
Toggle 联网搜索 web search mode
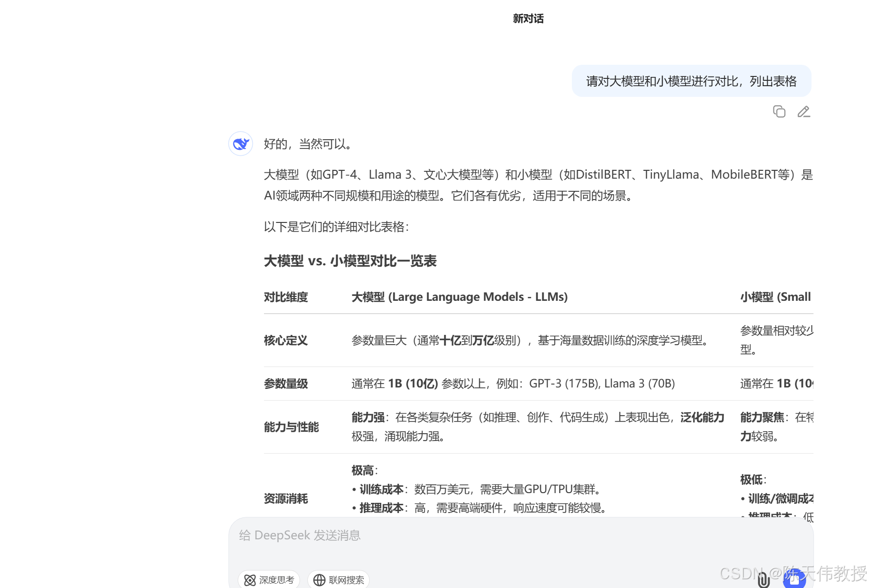point(339,579)
